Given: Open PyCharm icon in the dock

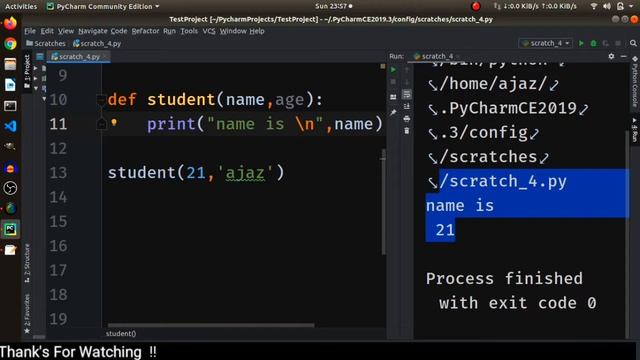Looking at the screenshot, I should pos(10,229).
